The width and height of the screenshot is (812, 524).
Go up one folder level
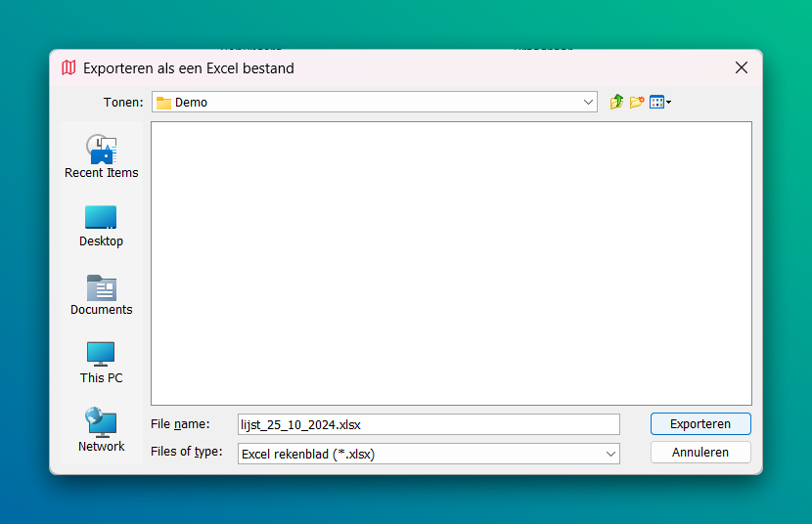tap(616, 102)
